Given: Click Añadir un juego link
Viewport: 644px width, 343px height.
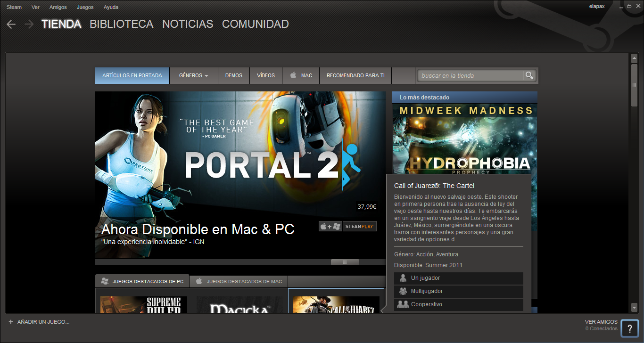Looking at the screenshot, I should [x=43, y=322].
